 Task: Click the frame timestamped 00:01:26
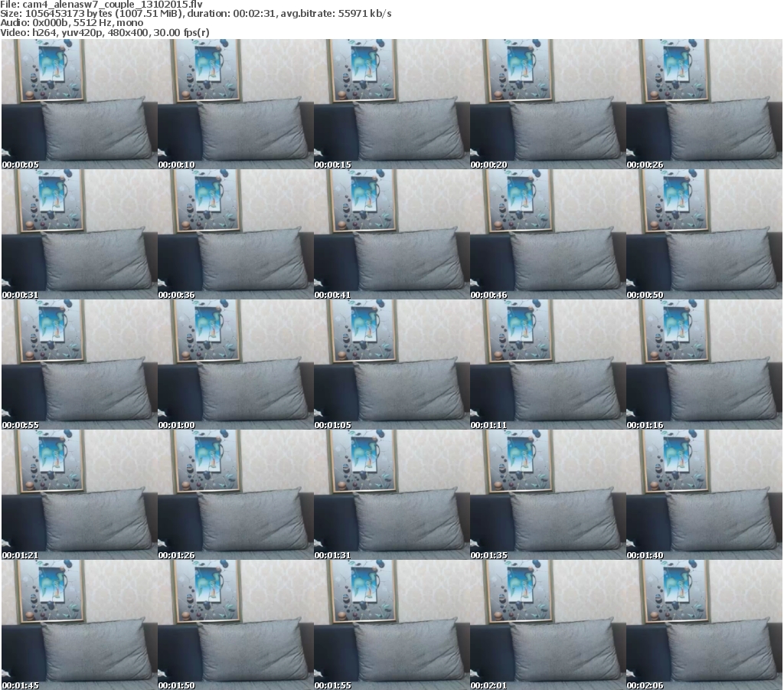tap(236, 495)
